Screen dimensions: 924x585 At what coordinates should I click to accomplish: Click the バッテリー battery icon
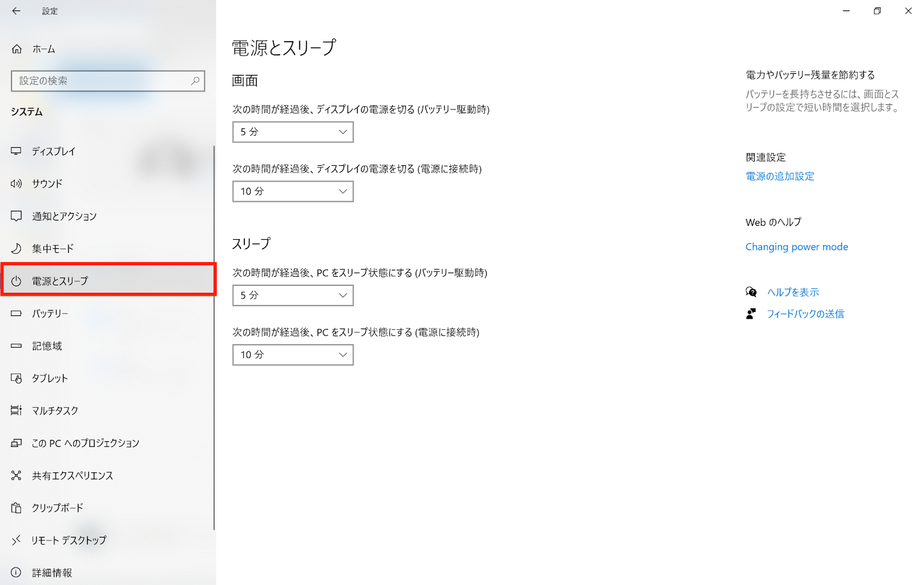(x=16, y=314)
